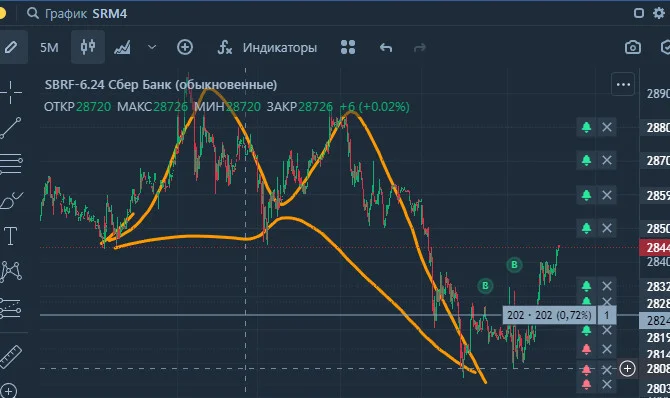The width and height of the screenshot is (670, 398).
Task: Click the highlighted 2824 price label
Action: 655,321
